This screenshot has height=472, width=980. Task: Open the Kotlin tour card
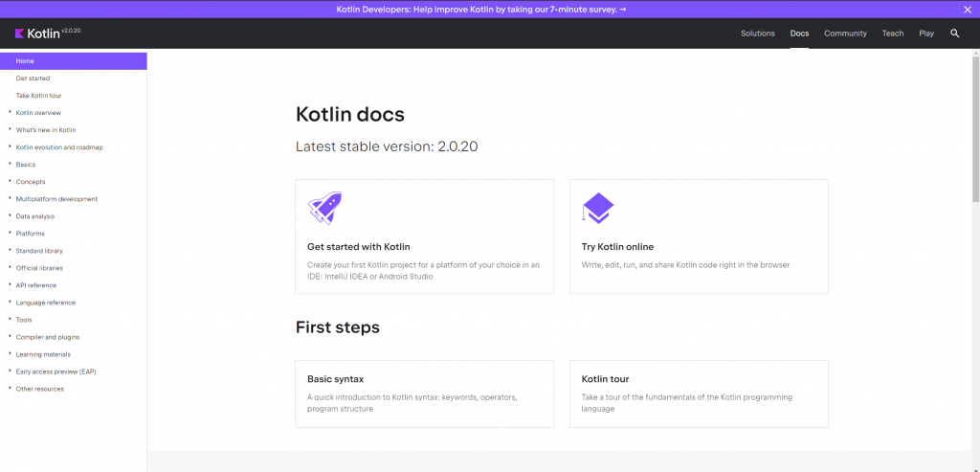tap(699, 393)
